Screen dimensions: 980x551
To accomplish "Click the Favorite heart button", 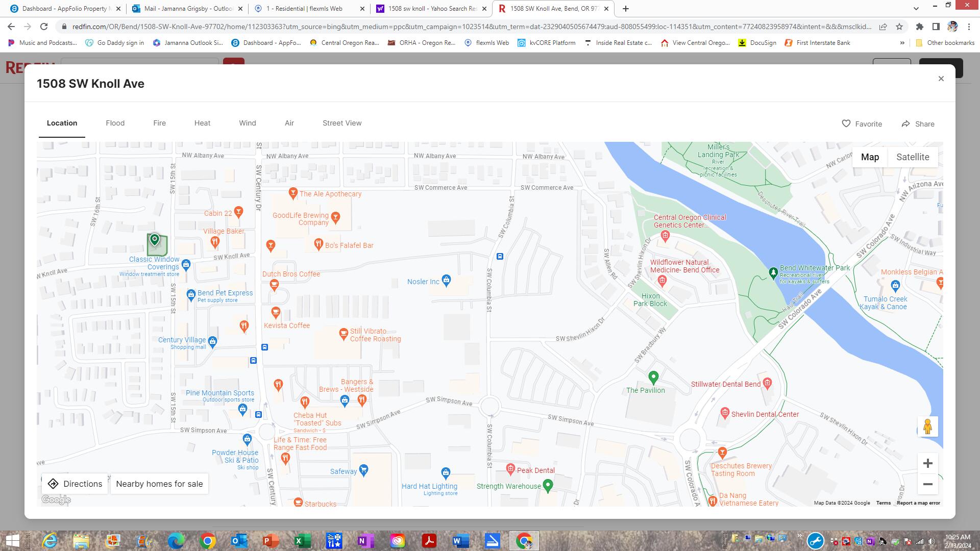I will (862, 124).
